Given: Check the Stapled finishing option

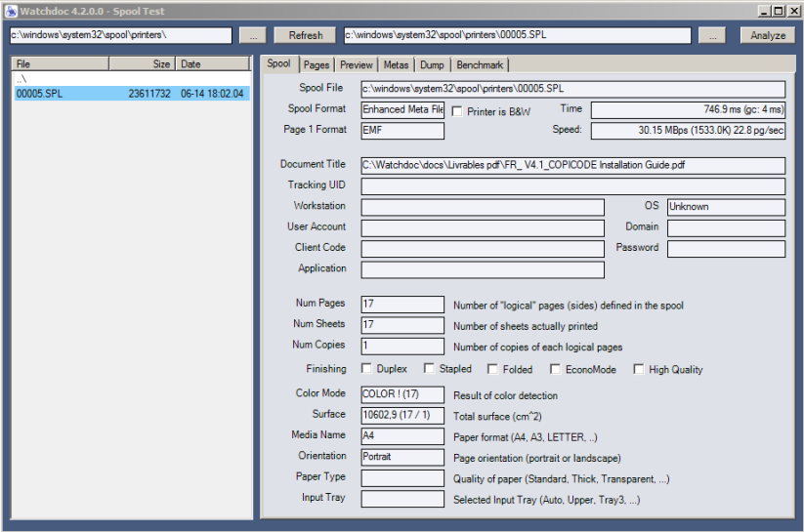Looking at the screenshot, I should [429, 369].
